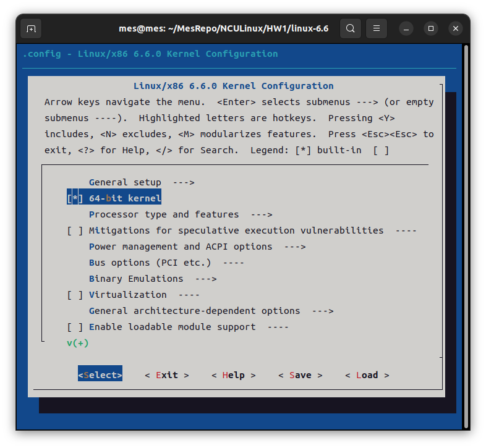Click the 'Arrow keys navigate the menu' text
This screenshot has height=448, width=486.
(x=125, y=102)
